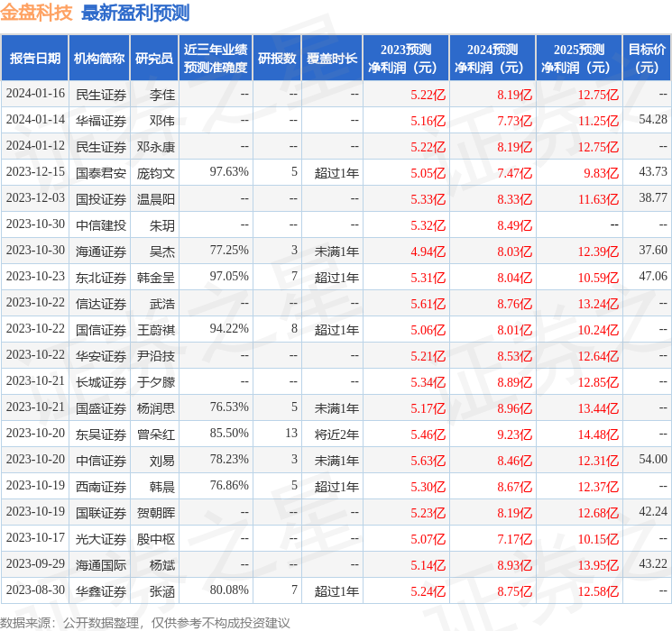Viewport: 672px width, 631px height.
Task: Click coverage duration 将近2年
Action: pos(336,434)
